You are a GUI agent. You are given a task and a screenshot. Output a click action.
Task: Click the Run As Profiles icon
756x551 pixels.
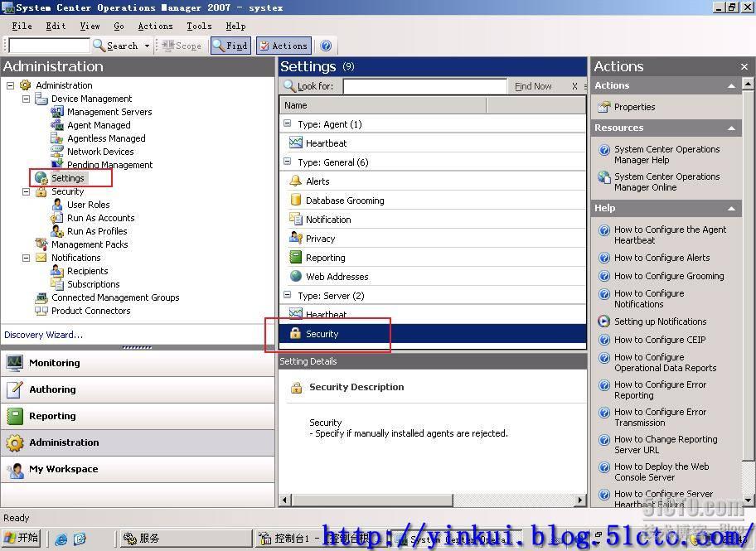(x=57, y=231)
